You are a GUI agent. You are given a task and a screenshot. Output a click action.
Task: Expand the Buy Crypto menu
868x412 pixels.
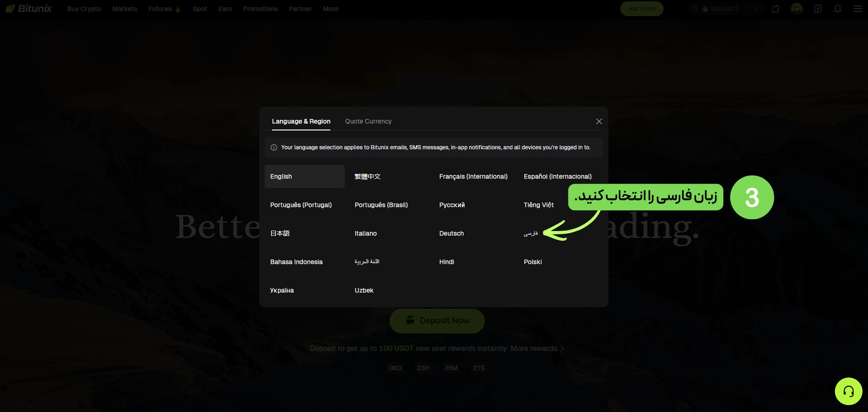tap(84, 9)
